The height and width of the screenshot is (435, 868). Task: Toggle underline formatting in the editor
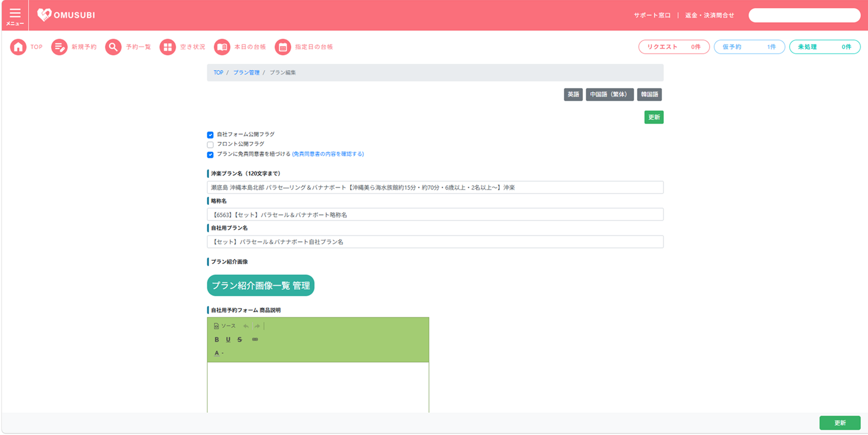pos(228,340)
